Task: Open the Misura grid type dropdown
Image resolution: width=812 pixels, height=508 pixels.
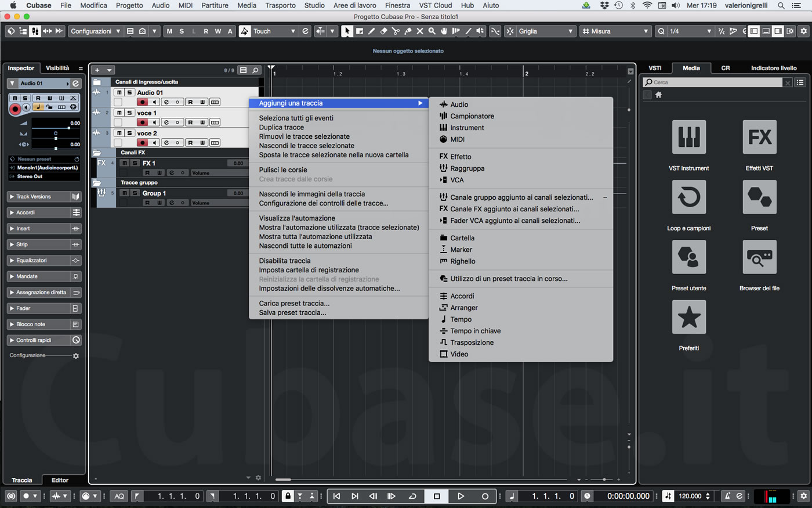Action: 615,31
